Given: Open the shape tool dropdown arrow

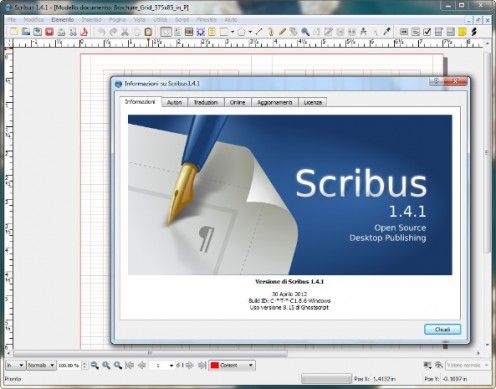Looking at the screenshot, I should tap(232, 32).
